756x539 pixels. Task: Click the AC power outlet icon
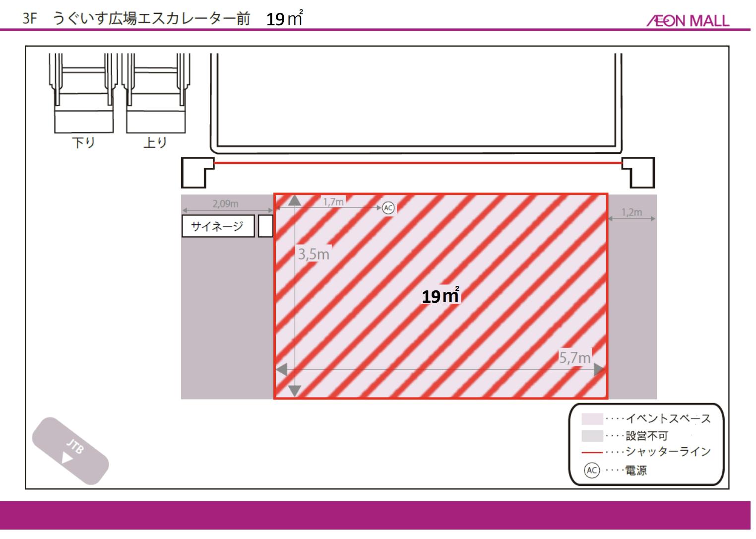[388, 208]
